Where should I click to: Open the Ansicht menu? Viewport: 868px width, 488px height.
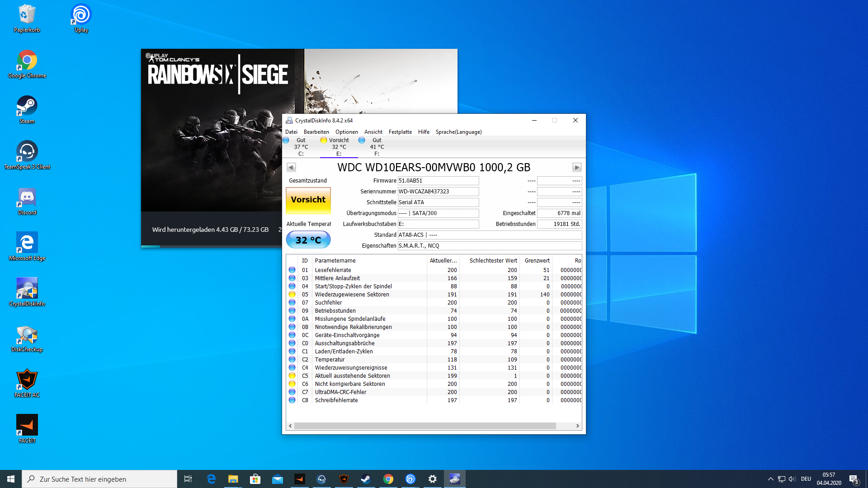[x=373, y=132]
